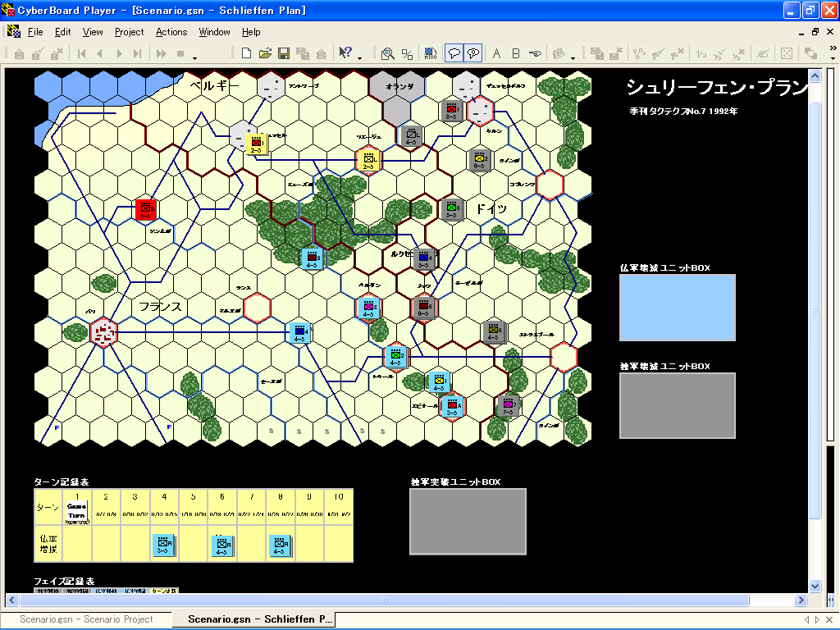Click the stop playback square icon
Screen dimensions: 840x630
180,53
